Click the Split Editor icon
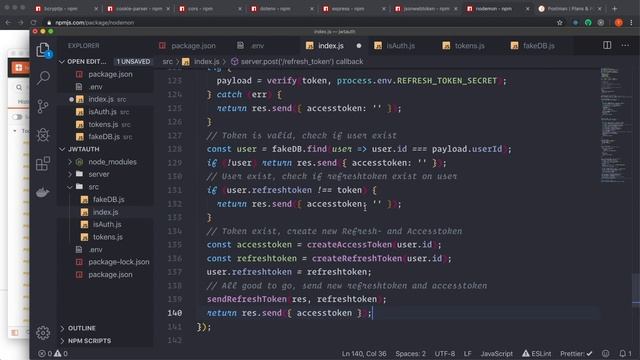 click(607, 45)
